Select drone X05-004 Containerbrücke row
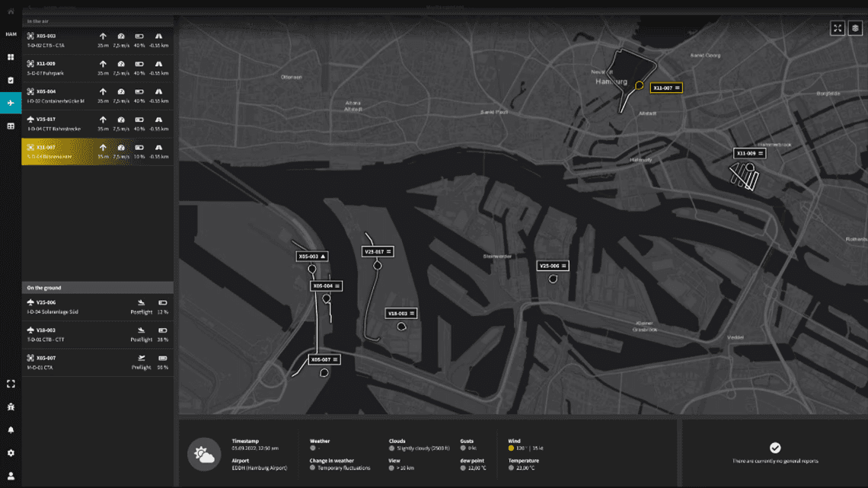The height and width of the screenshot is (488, 868). click(x=97, y=96)
